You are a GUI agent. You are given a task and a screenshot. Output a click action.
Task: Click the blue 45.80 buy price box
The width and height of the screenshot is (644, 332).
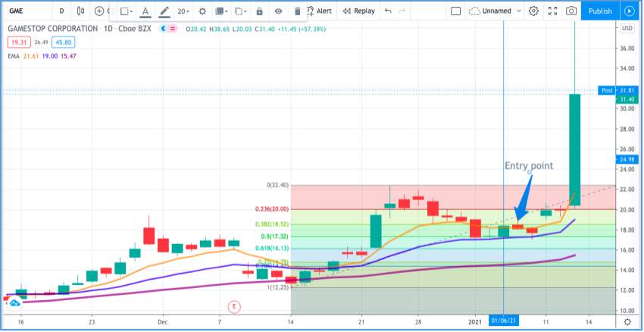tap(63, 42)
